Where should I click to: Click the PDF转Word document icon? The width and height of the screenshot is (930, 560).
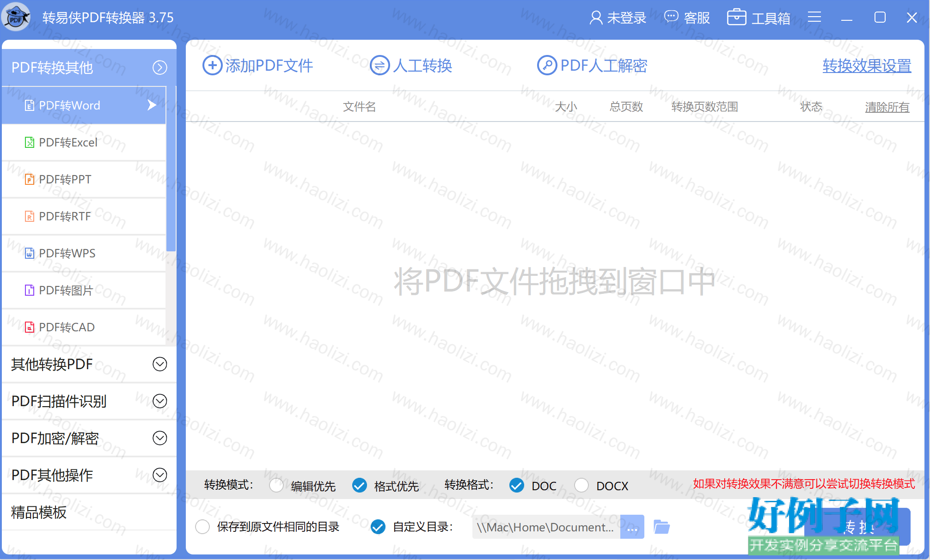point(29,105)
